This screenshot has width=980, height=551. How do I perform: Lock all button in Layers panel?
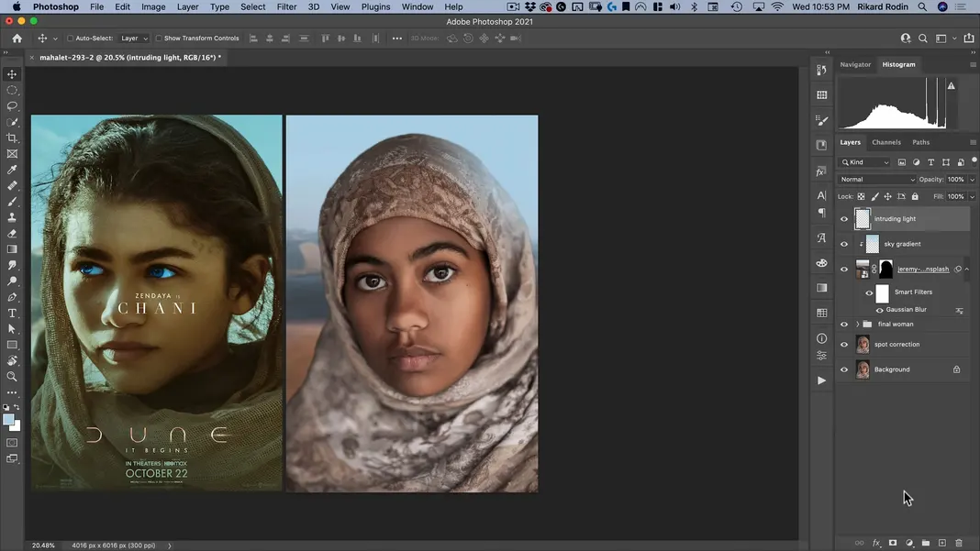coord(915,197)
